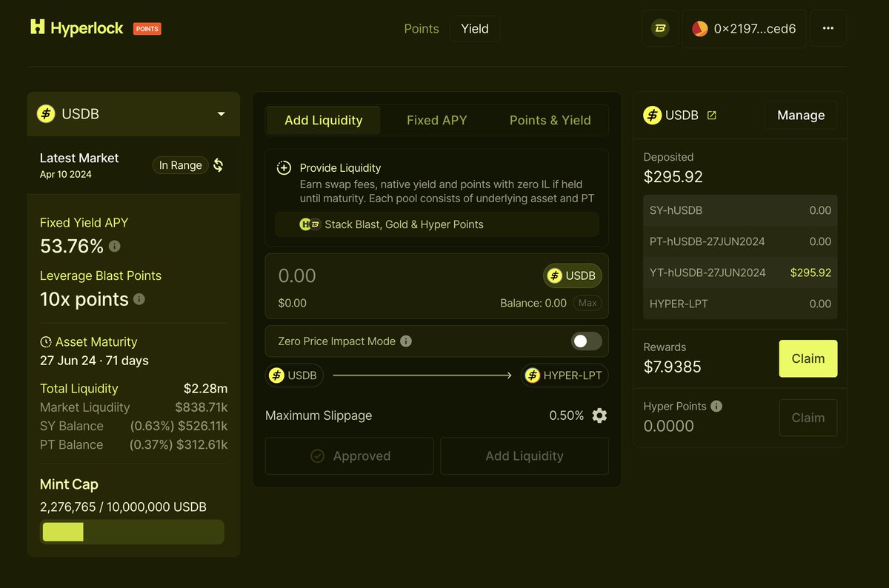Click the 2,276,765 / 10,000,000 USDB text
Viewport: 889px width, 588px height.
pyautogui.click(x=123, y=507)
